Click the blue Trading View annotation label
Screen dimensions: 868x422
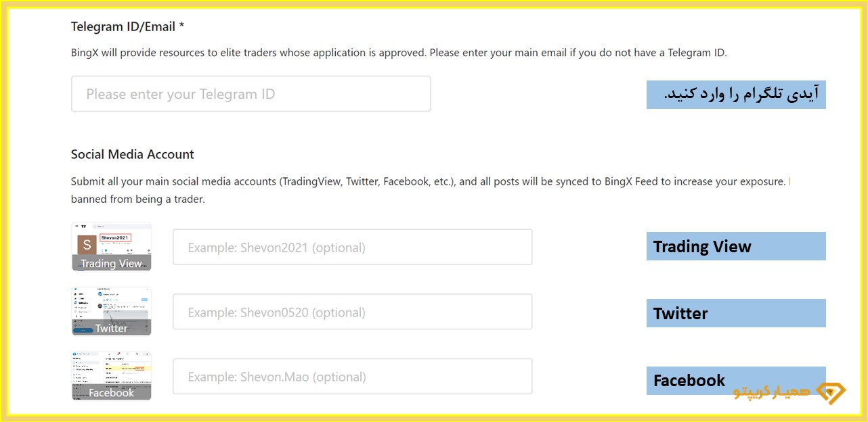click(x=736, y=246)
